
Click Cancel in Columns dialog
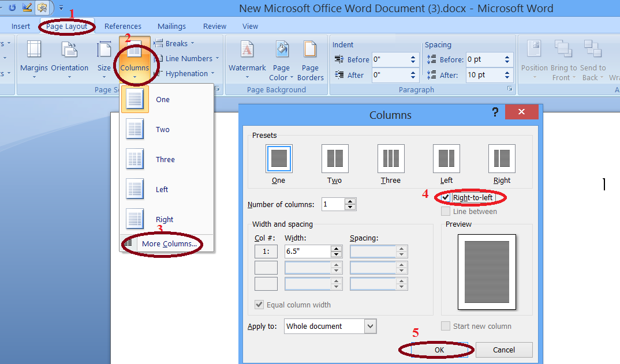point(504,350)
